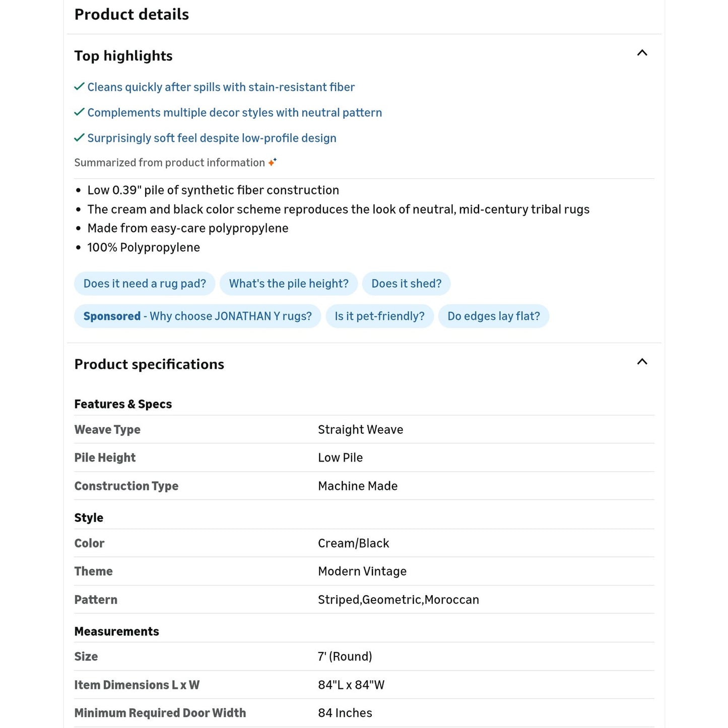Select the "Do edges lay flat?" chip
This screenshot has width=728, height=728.
[x=493, y=316]
